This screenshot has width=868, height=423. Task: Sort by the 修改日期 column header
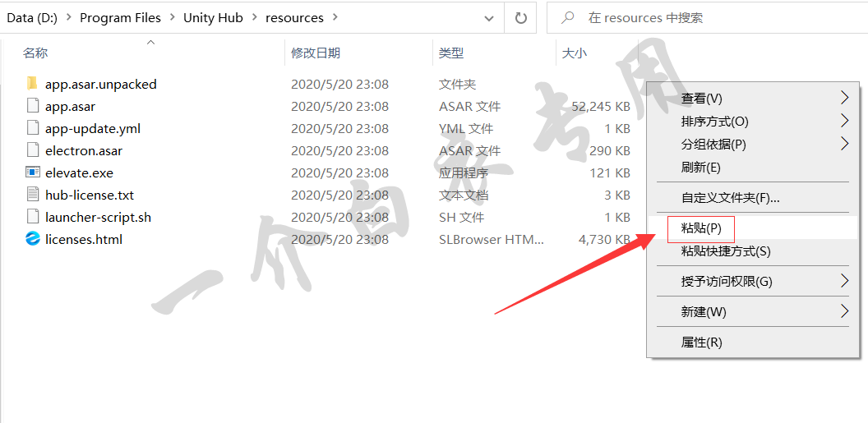pos(316,53)
